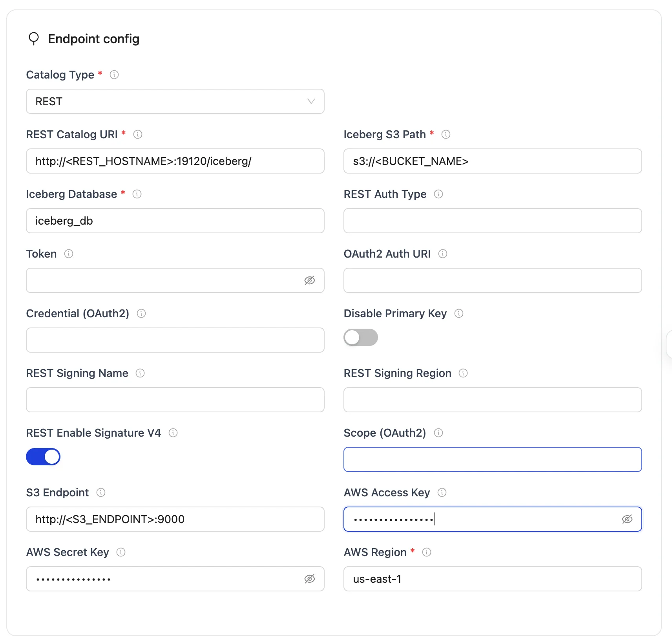The image size is (672, 644).
Task: Click info icon next to Catalog Type
Action: click(x=114, y=75)
